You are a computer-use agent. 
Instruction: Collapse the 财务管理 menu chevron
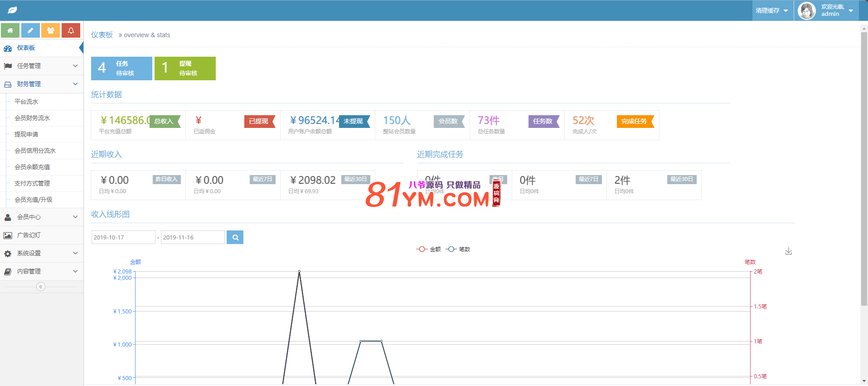75,84
